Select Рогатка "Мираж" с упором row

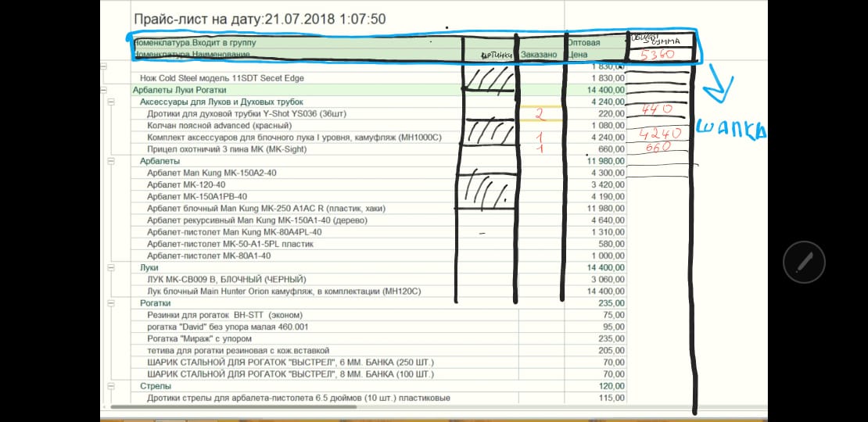coord(199,339)
